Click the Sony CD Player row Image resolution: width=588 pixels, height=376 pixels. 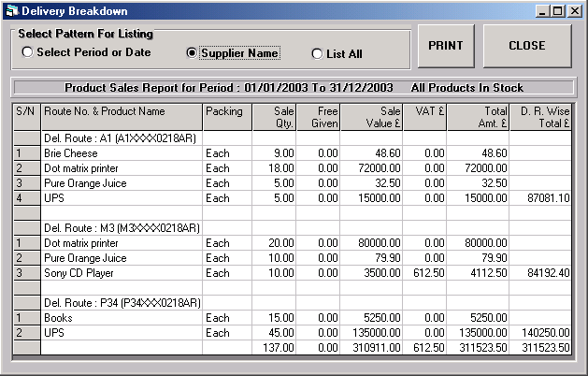coord(293,273)
